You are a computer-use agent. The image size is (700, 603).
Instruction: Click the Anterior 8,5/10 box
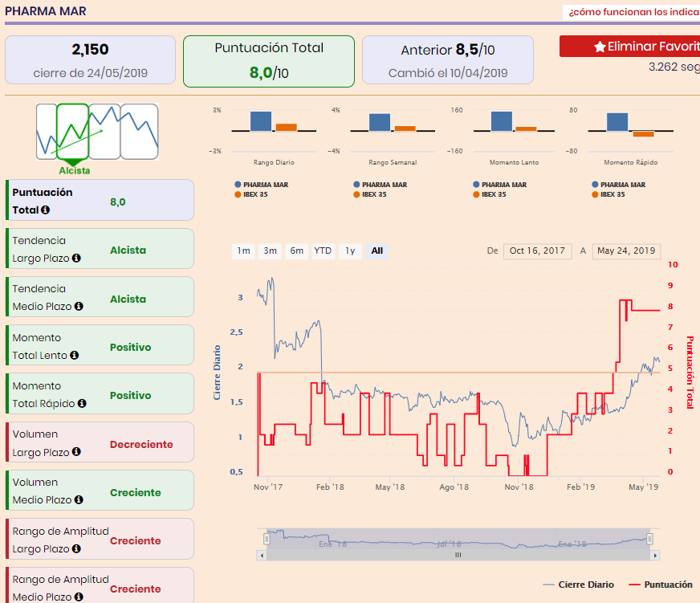(x=448, y=60)
